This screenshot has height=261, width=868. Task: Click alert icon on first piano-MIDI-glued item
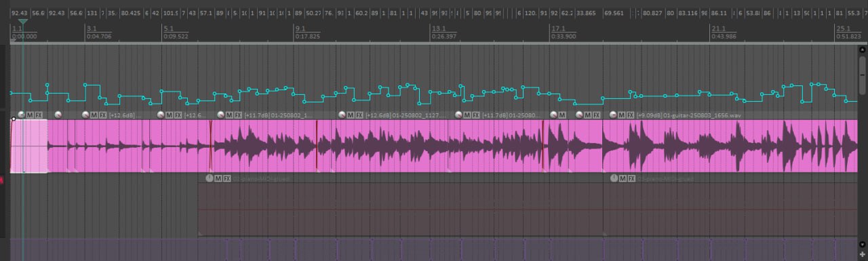pos(209,178)
